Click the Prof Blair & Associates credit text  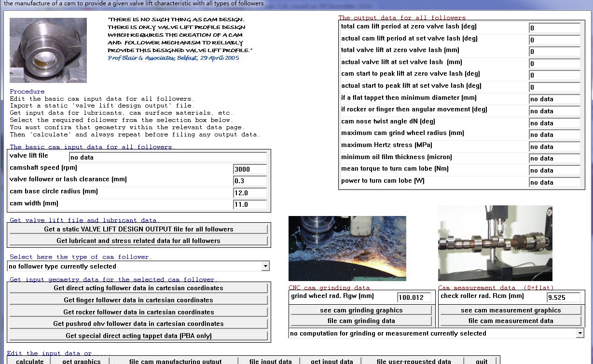tap(174, 58)
